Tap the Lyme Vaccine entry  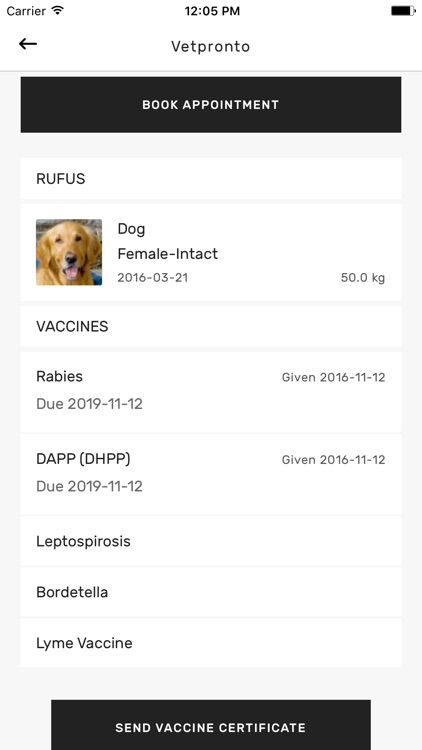pyautogui.click(x=211, y=643)
